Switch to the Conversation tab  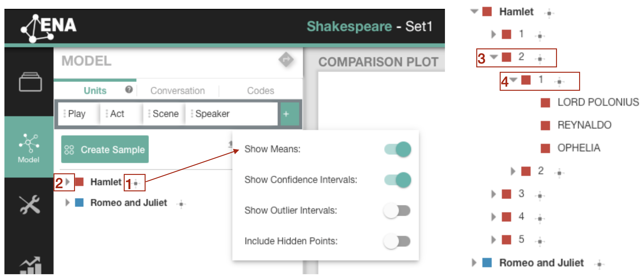pos(178,91)
